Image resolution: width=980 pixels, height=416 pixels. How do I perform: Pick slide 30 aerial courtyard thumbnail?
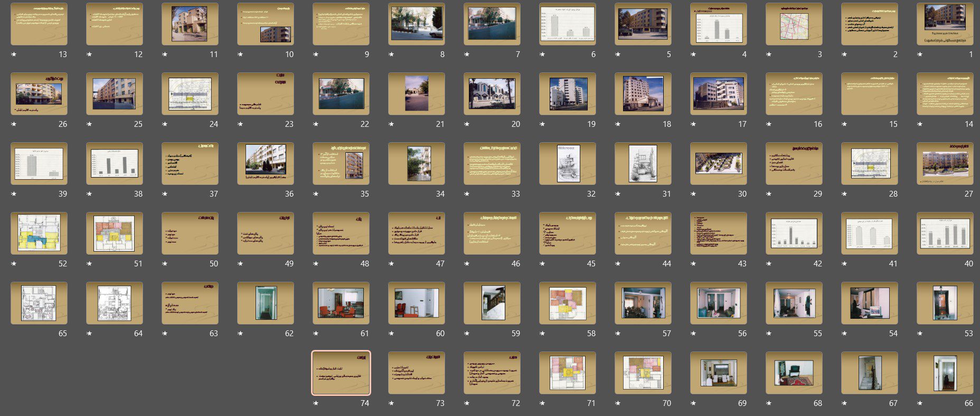coord(718,163)
